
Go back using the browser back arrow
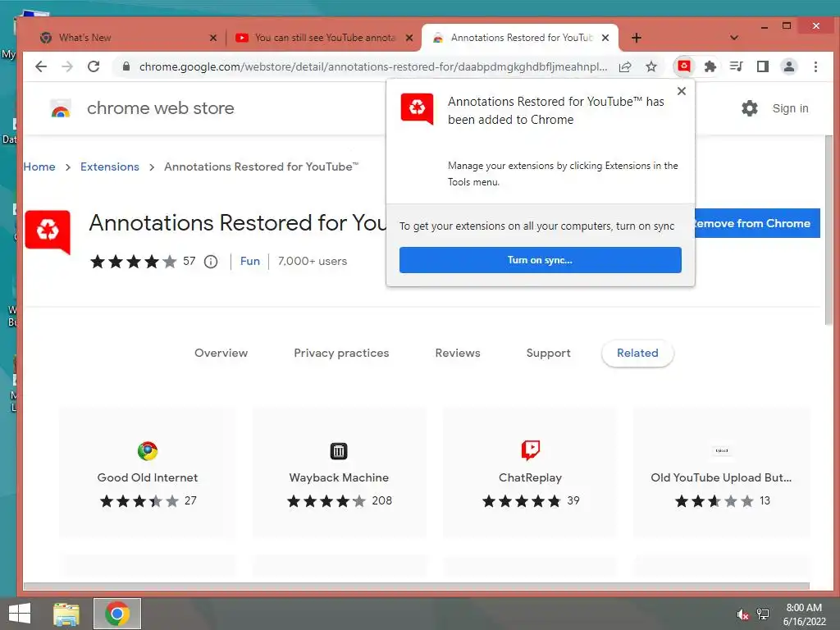pos(41,66)
